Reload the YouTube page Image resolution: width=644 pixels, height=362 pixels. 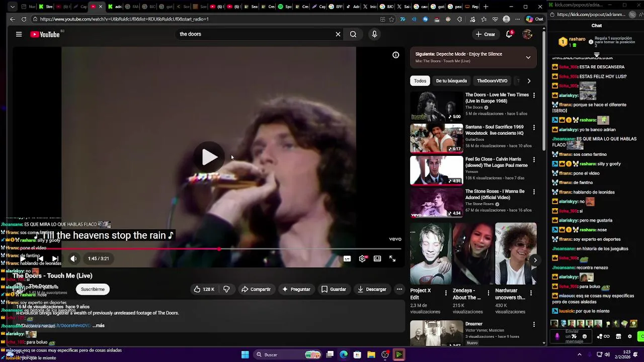[x=24, y=19]
